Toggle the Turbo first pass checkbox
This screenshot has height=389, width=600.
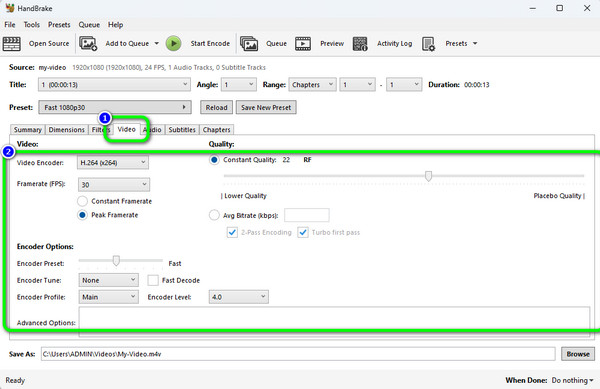(303, 232)
